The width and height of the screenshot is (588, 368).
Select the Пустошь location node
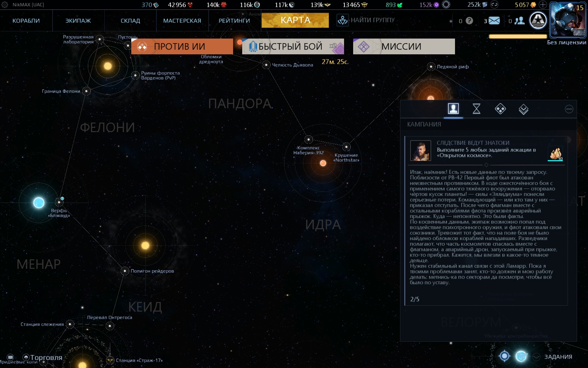click(128, 46)
